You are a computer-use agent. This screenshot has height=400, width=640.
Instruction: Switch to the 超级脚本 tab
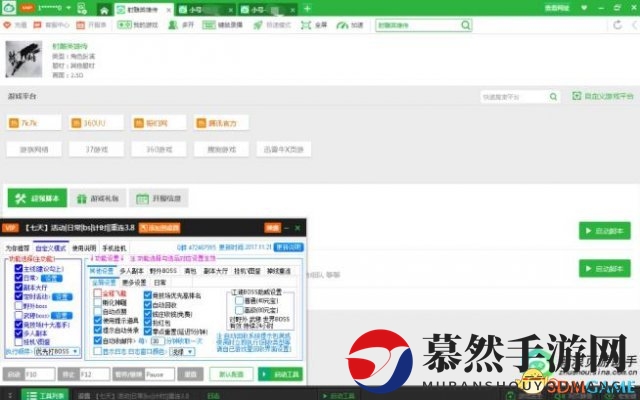(x=38, y=198)
